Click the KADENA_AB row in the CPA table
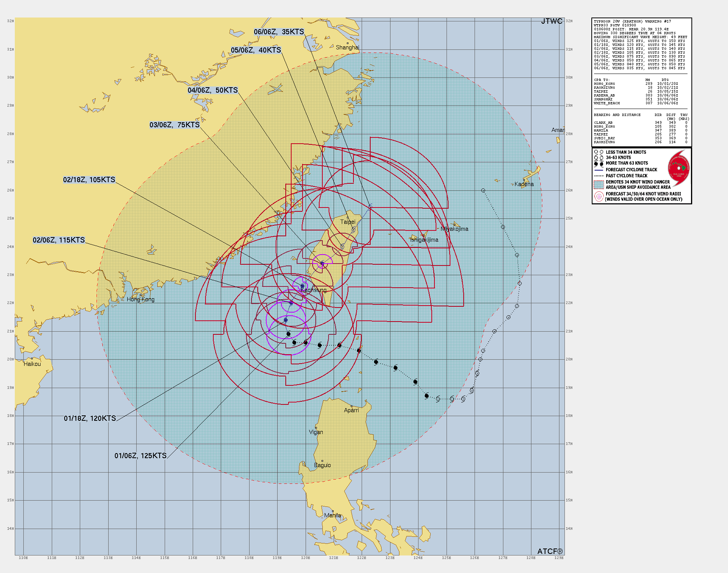 (636, 95)
